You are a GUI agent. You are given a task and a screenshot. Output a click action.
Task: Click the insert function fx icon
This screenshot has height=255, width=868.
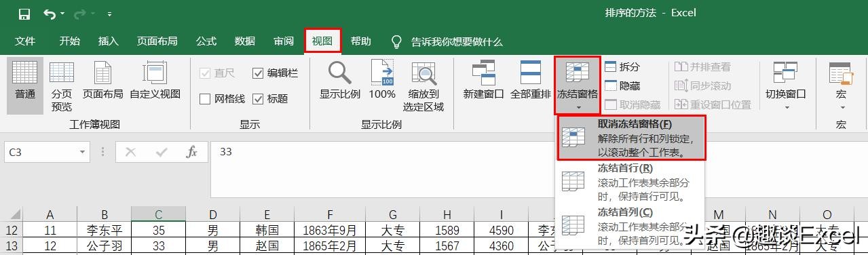[192, 153]
